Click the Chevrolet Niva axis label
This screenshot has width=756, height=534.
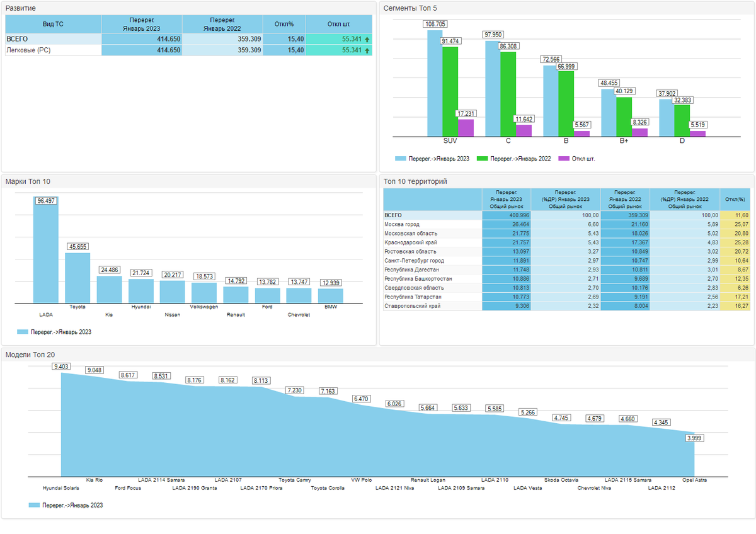tap(595, 488)
